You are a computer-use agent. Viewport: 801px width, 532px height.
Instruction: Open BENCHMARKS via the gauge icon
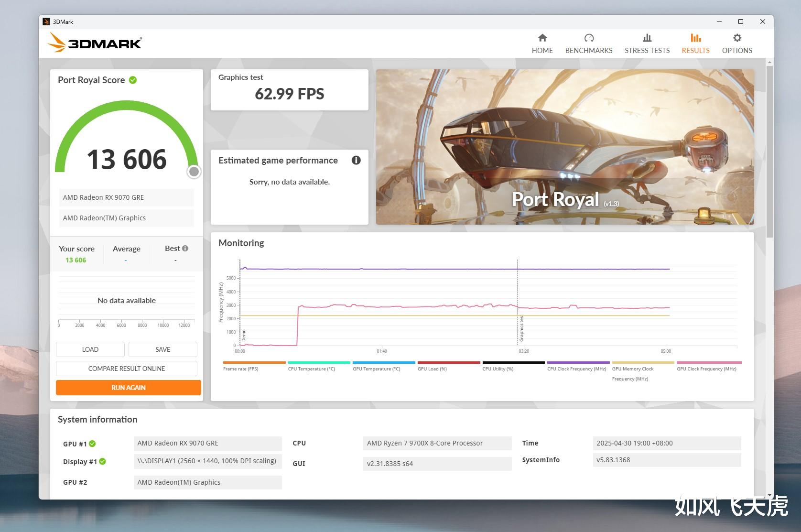[x=589, y=38]
